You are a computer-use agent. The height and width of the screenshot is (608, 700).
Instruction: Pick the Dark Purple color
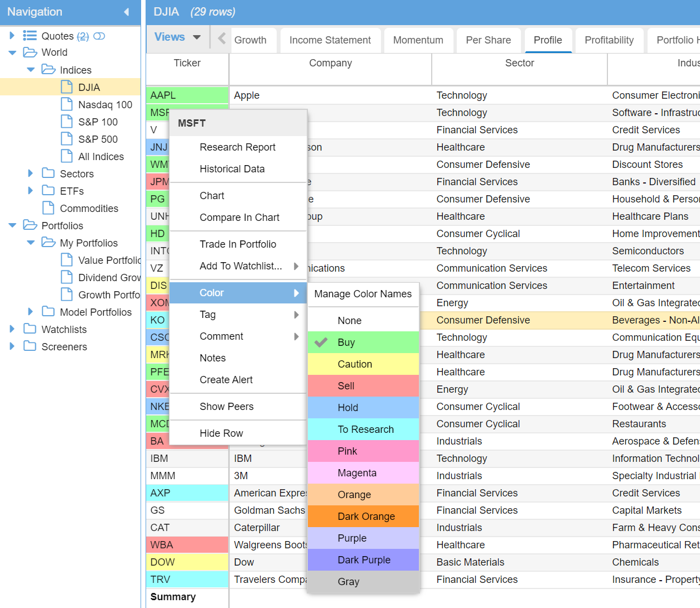coord(363,560)
